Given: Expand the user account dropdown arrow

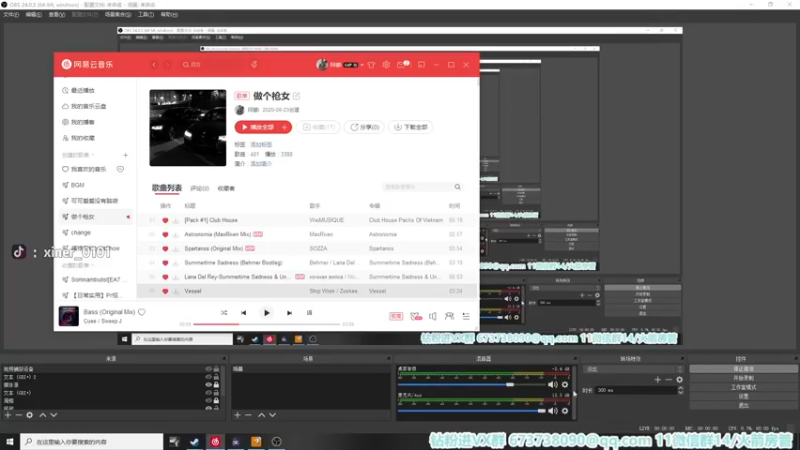Looking at the screenshot, I should click(362, 65).
